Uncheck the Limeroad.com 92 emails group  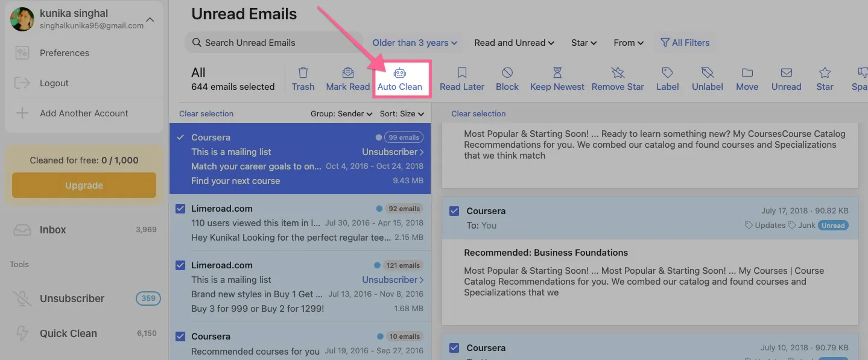pyautogui.click(x=180, y=209)
